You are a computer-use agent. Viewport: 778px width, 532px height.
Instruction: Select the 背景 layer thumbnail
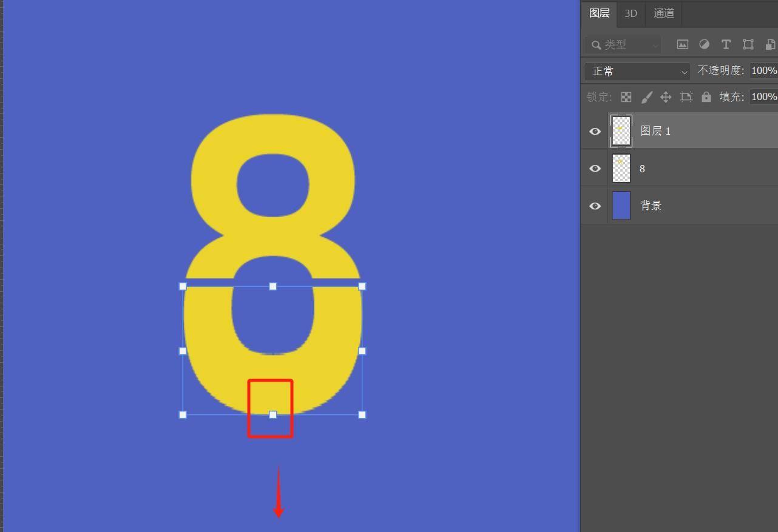click(621, 206)
